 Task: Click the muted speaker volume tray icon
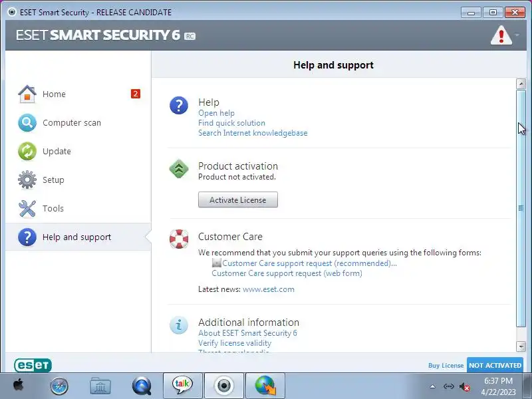pyautogui.click(x=464, y=387)
